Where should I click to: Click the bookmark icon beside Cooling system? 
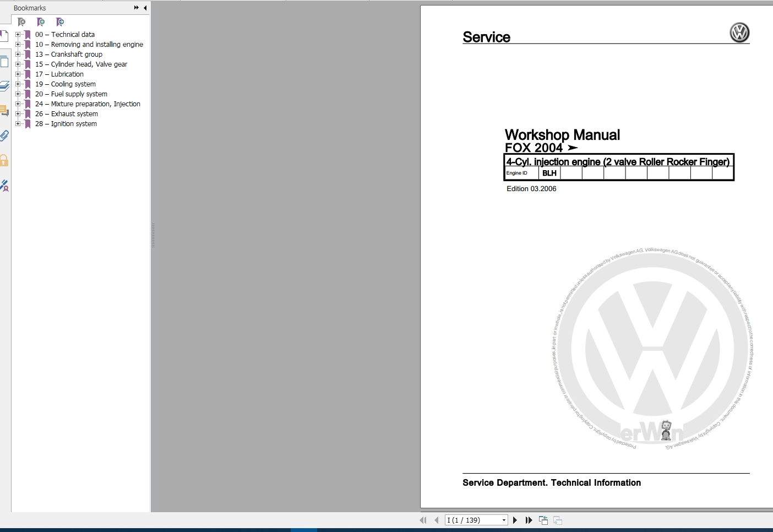[x=28, y=84]
